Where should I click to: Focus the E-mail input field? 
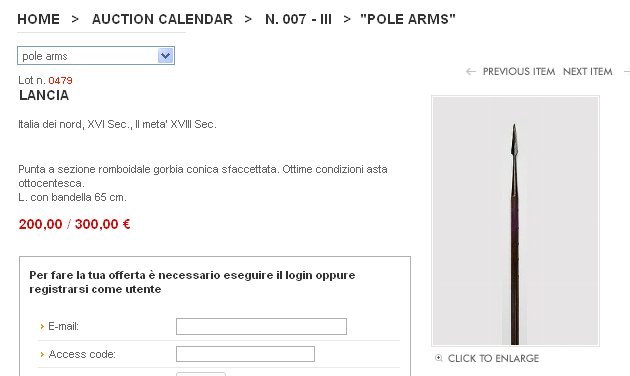(261, 327)
